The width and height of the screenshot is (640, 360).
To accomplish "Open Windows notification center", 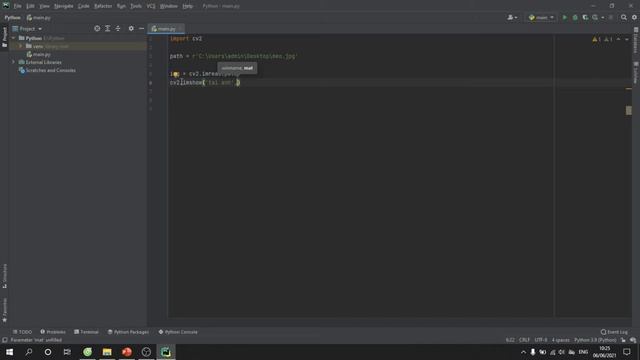I will (x=627, y=352).
